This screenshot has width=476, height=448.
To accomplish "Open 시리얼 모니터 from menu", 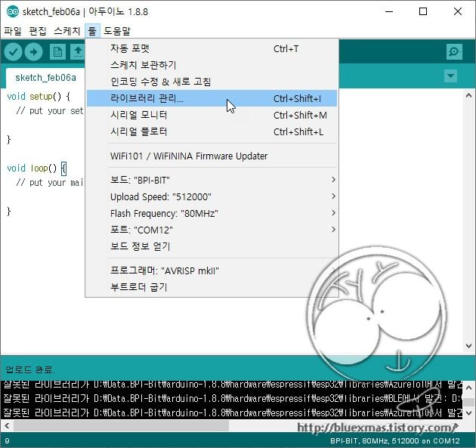I will pos(212,115).
